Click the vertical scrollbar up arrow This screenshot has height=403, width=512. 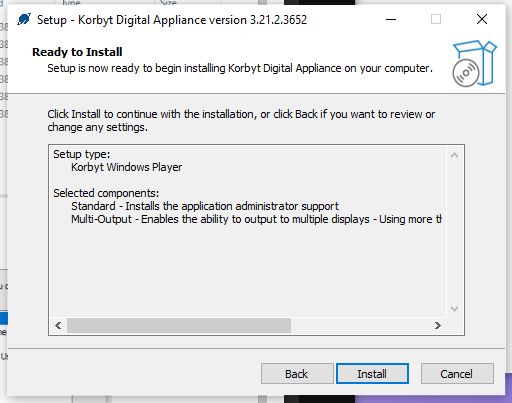coord(454,155)
